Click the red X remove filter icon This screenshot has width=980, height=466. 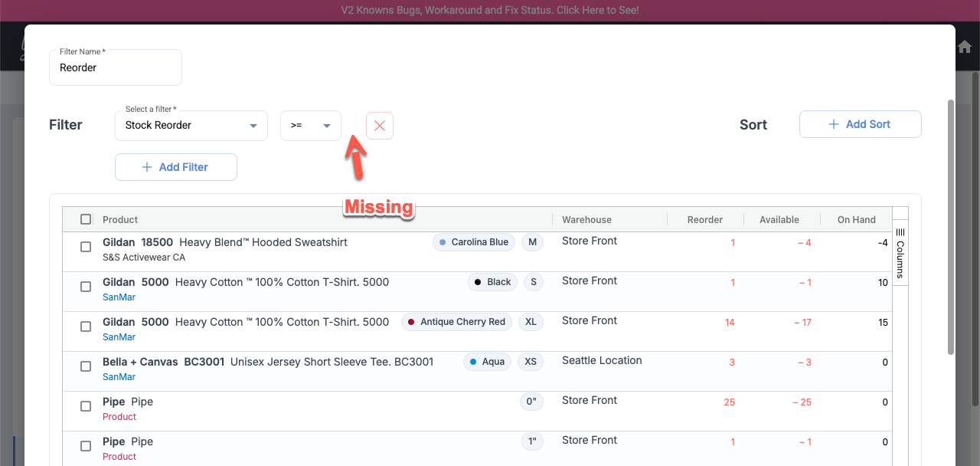tap(379, 126)
